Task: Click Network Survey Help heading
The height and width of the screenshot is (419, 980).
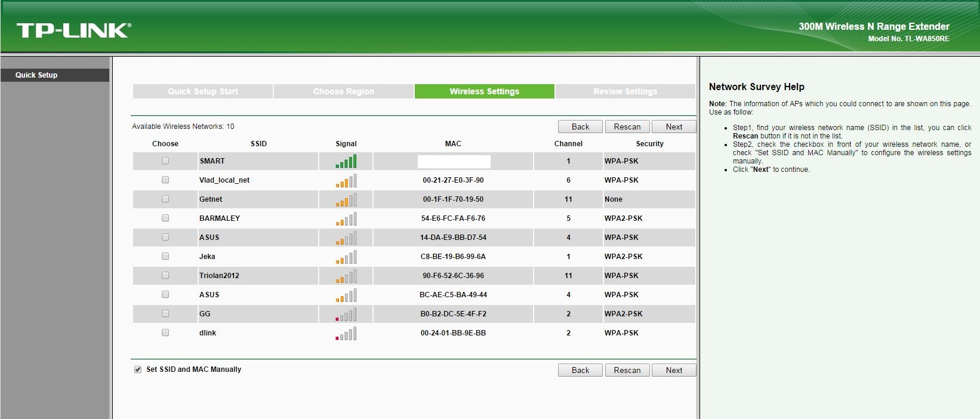Action: click(x=757, y=87)
